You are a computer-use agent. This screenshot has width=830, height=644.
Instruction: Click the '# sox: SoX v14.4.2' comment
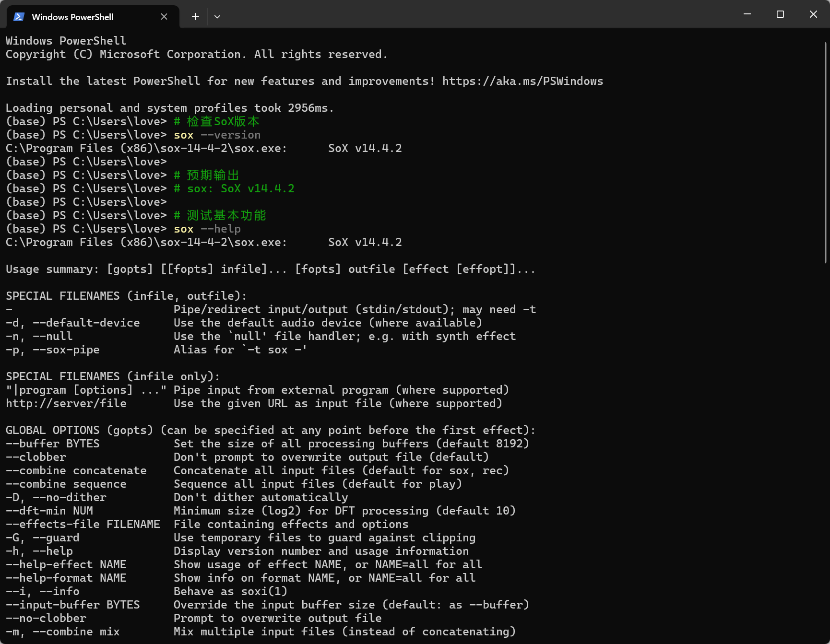click(x=234, y=188)
